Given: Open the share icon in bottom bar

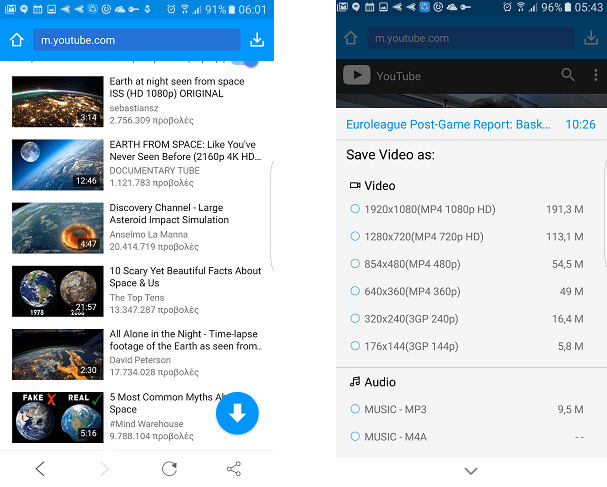Looking at the screenshot, I should (x=234, y=468).
